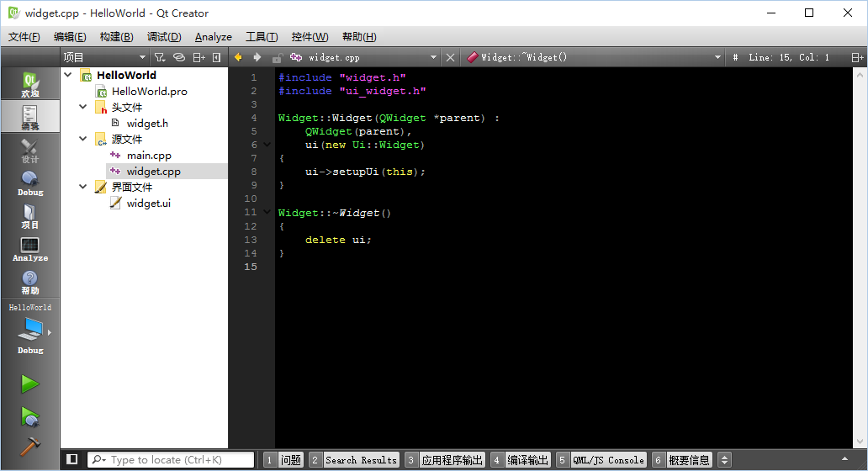Show the 编译输出 pane
Viewport: 868px width, 471px height.
pyautogui.click(x=521, y=460)
